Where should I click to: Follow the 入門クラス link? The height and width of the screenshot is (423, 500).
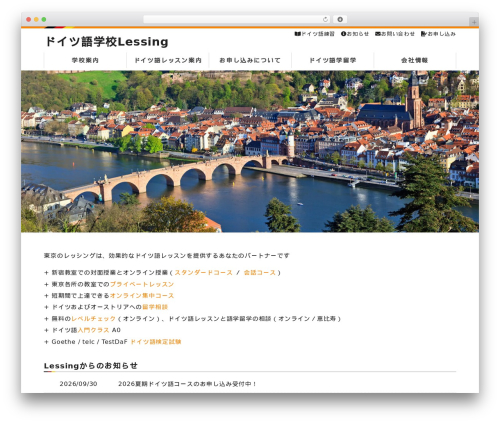(93, 330)
